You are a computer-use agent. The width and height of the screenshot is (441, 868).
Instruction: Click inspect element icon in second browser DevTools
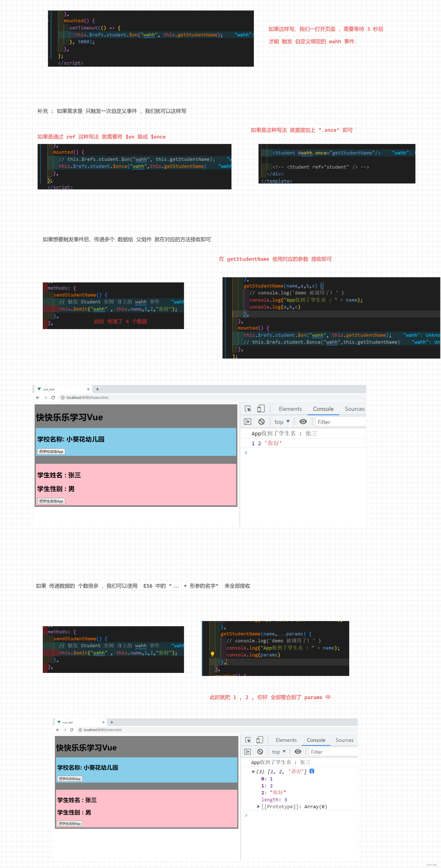pos(248,740)
